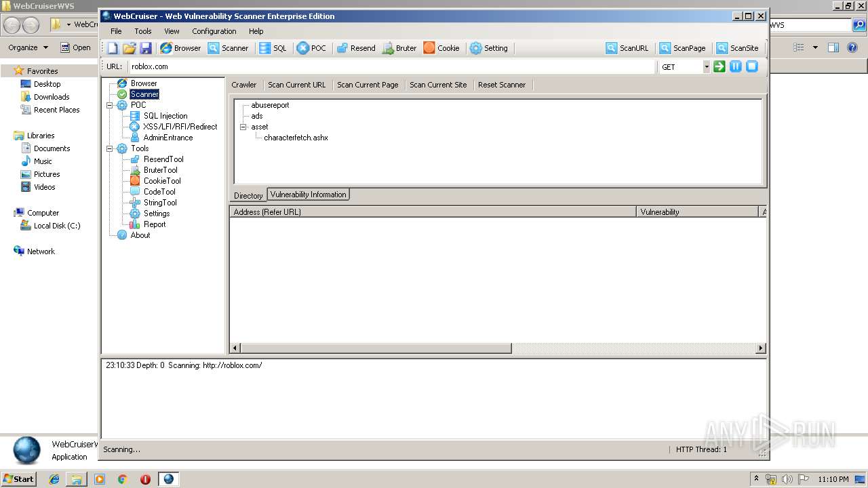The width and height of the screenshot is (868, 488).
Task: Click the green Go arrow icon
Action: [719, 66]
